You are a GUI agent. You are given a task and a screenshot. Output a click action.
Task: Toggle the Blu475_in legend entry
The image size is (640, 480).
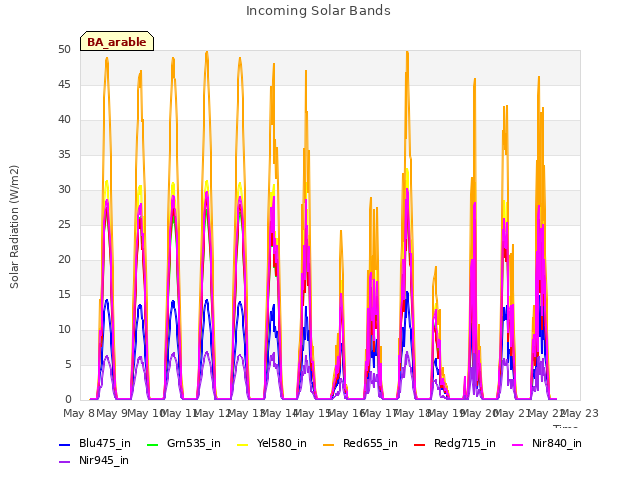point(95,443)
